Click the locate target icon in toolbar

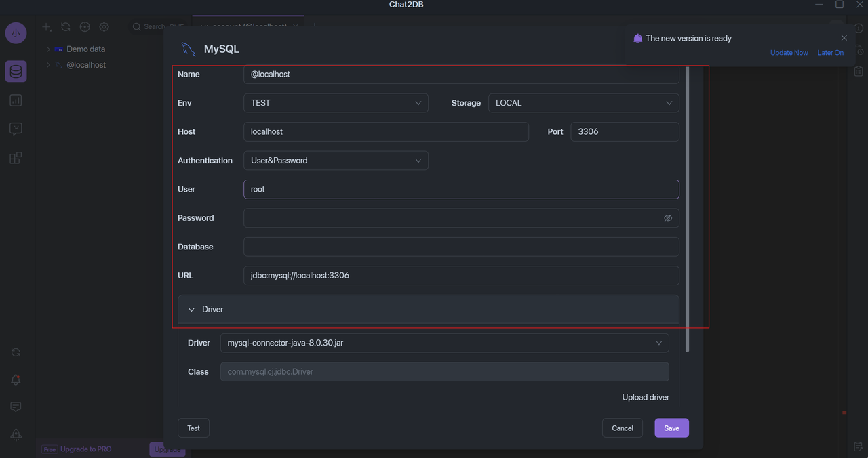85,27
